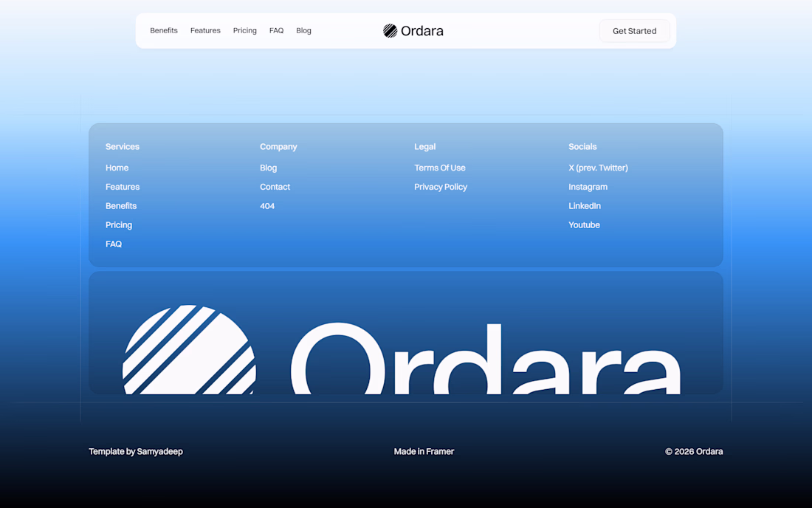The width and height of the screenshot is (812, 508).
Task: Click the Made in Framer link
Action: (424, 452)
